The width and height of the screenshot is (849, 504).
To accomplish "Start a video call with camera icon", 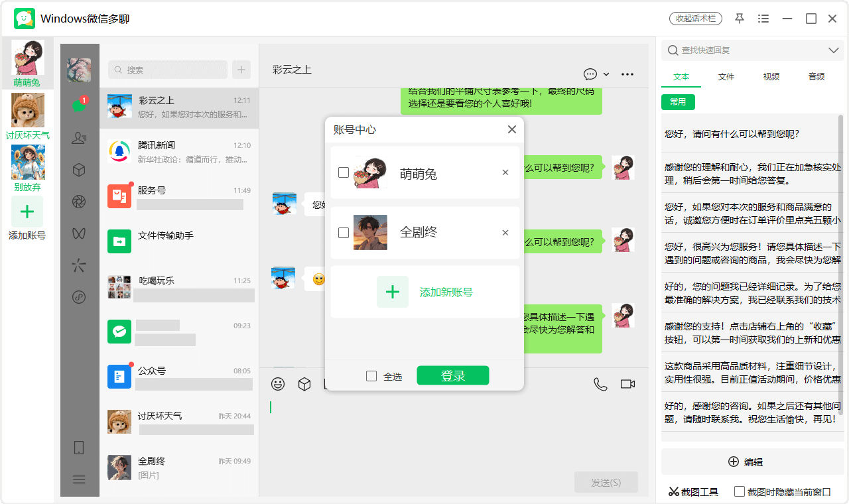I will point(627,384).
